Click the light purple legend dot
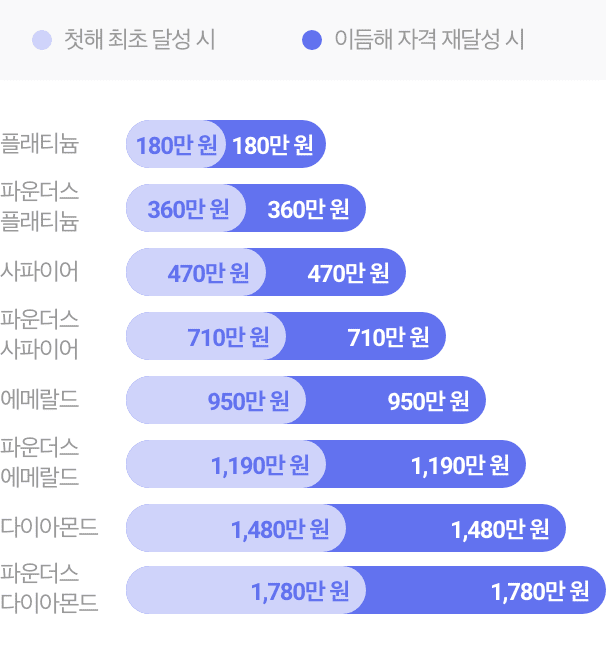 pyautogui.click(x=42, y=40)
